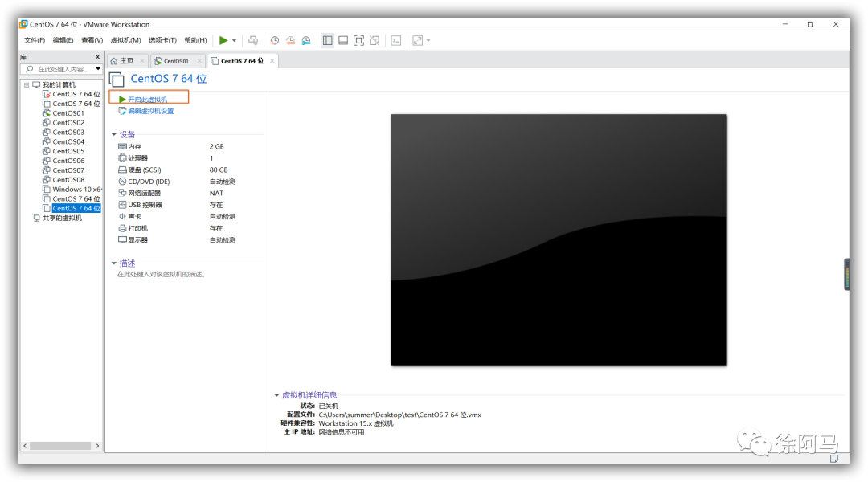Open the snapshot manager wrench-clock icon
868x482 pixels.
click(306, 40)
